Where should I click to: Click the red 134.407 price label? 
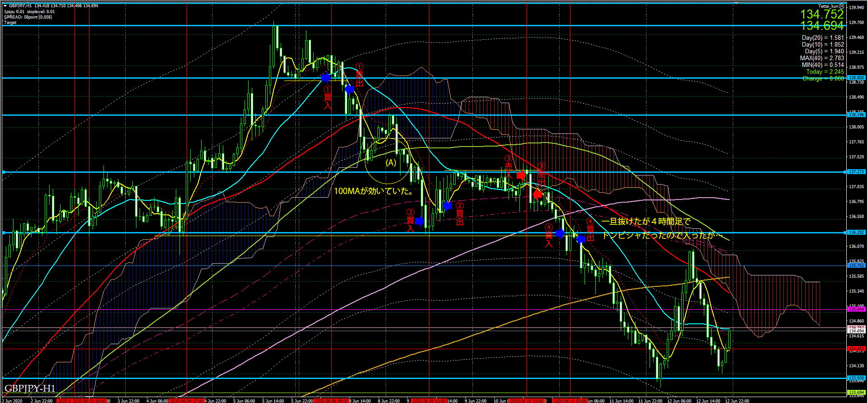click(856, 349)
